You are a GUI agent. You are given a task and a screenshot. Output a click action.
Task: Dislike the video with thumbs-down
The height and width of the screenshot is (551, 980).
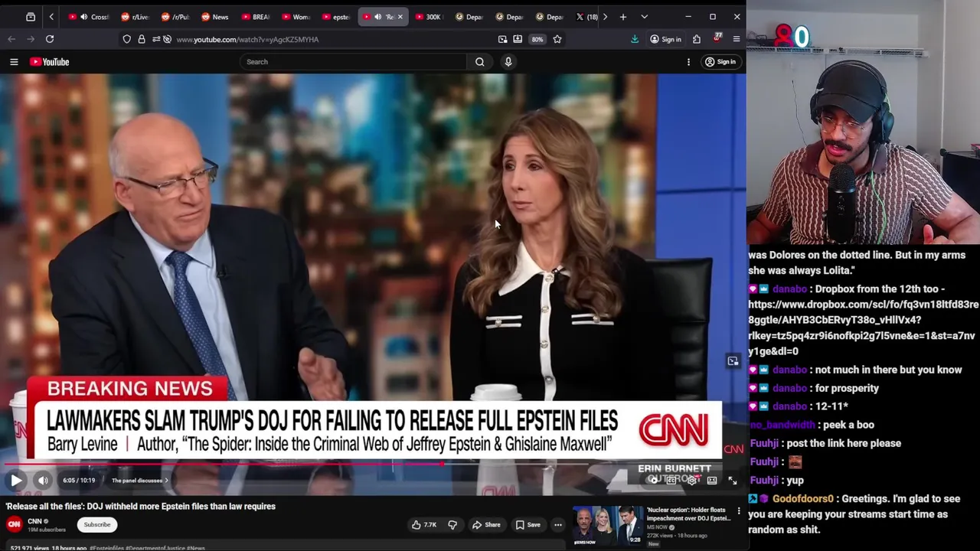click(452, 525)
